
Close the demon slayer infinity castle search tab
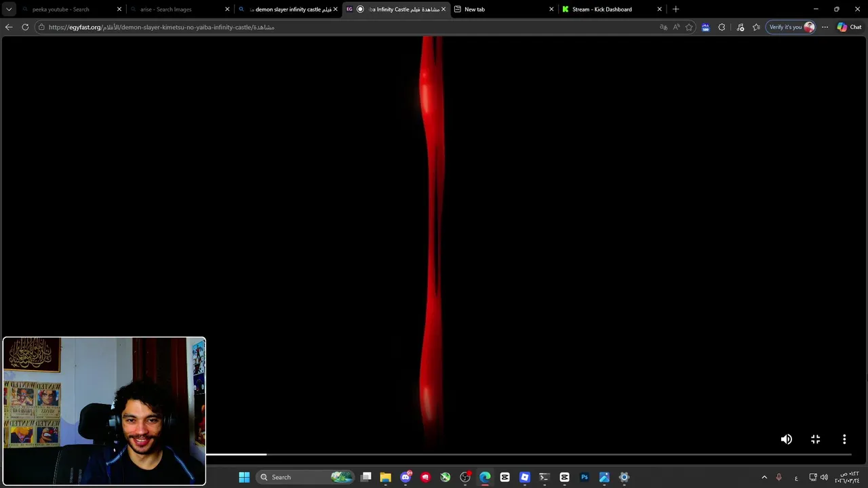click(335, 9)
